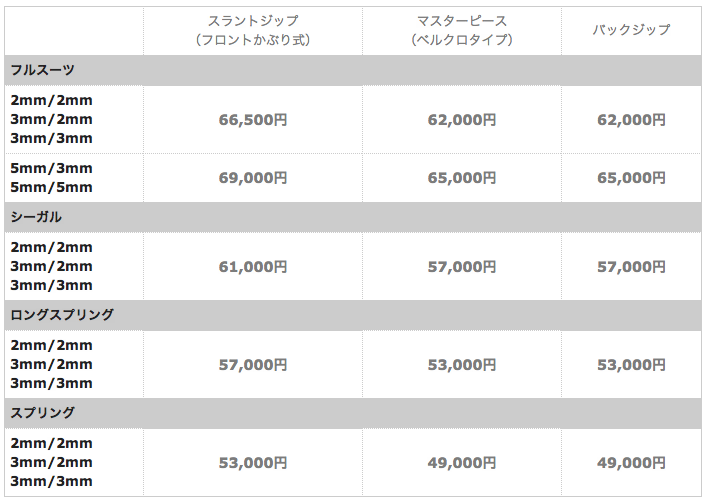
Task: Click the スラントジップ column header
Action: [253, 31]
